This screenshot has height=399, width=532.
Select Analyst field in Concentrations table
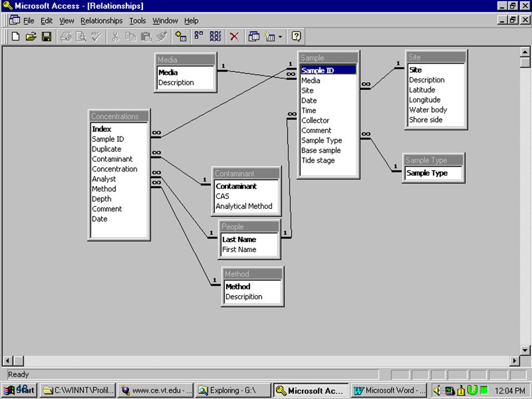coord(119,179)
